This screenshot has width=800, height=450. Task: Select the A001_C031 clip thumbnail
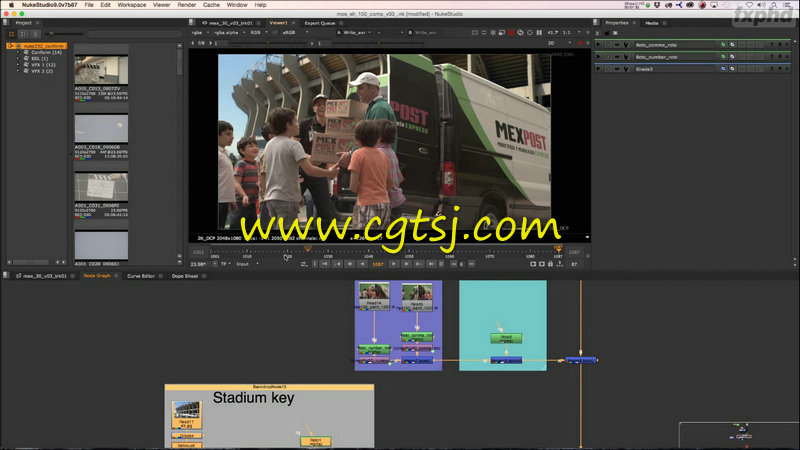pyautogui.click(x=101, y=187)
